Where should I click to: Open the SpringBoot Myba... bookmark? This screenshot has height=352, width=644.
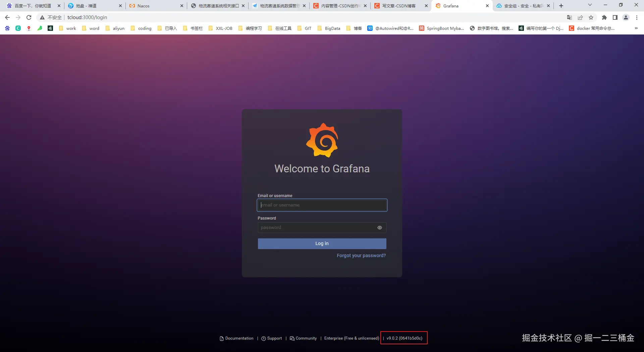click(x=442, y=28)
